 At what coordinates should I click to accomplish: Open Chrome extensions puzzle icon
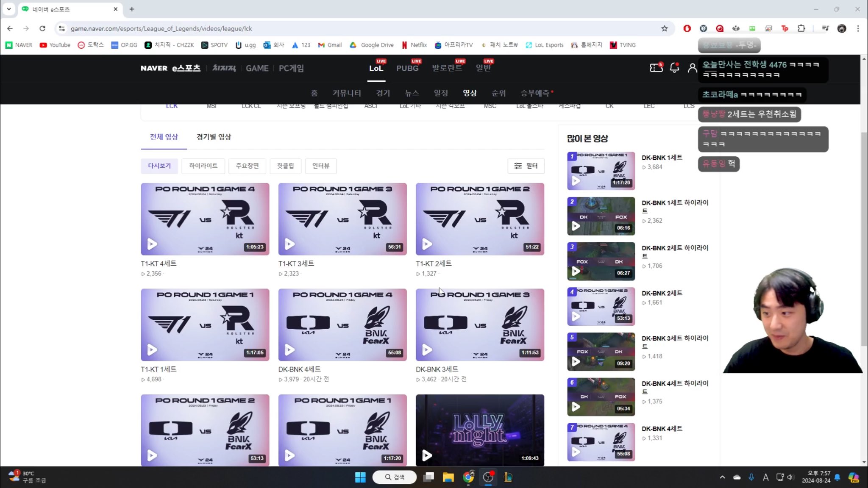click(x=801, y=28)
